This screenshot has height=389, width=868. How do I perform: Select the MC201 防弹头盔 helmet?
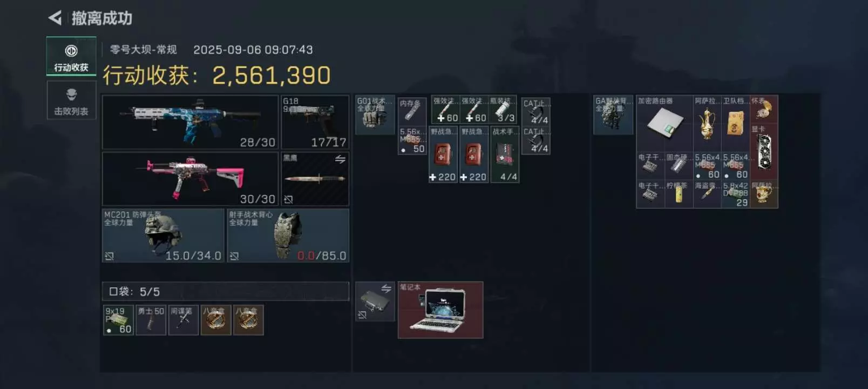[163, 236]
